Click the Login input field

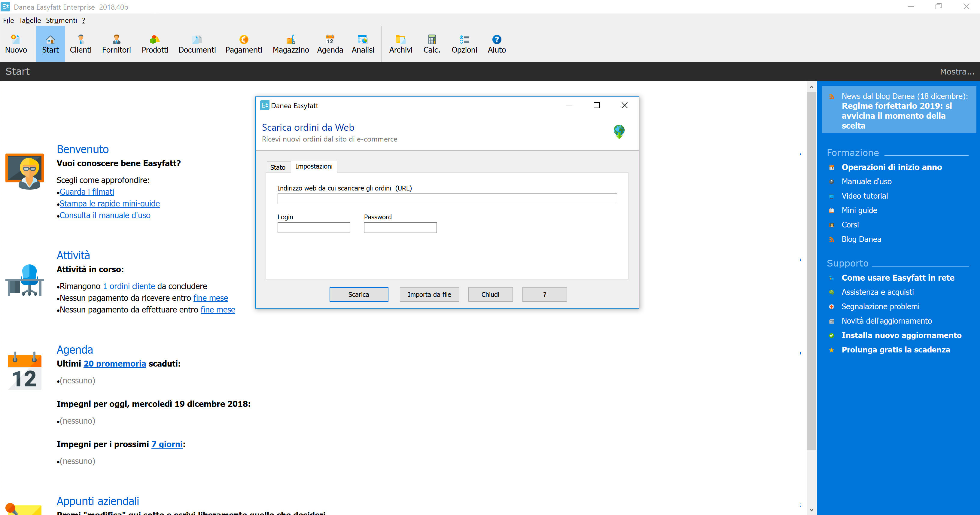pyautogui.click(x=314, y=227)
